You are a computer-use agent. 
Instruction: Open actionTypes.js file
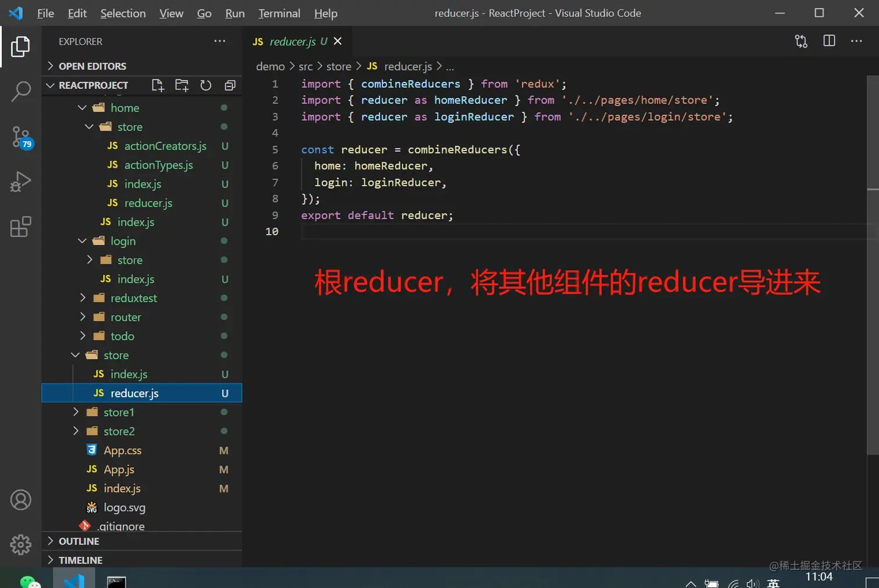tap(142, 165)
